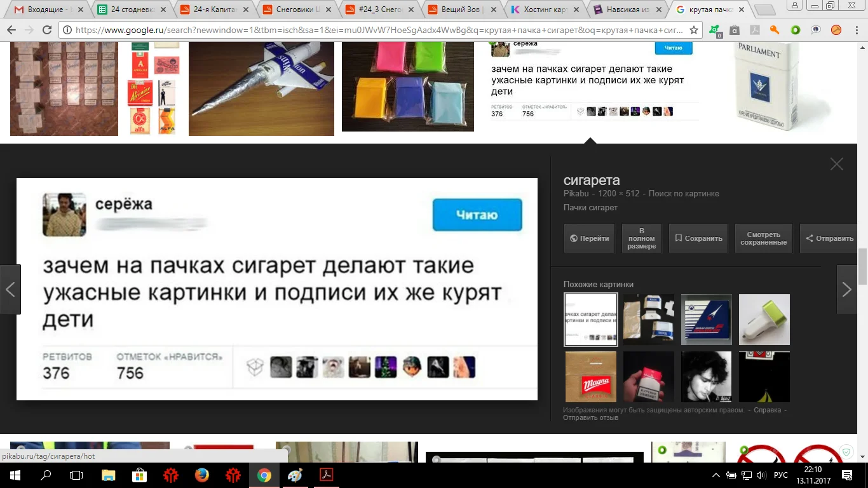Share the image with 'Отправить'

tap(830, 238)
